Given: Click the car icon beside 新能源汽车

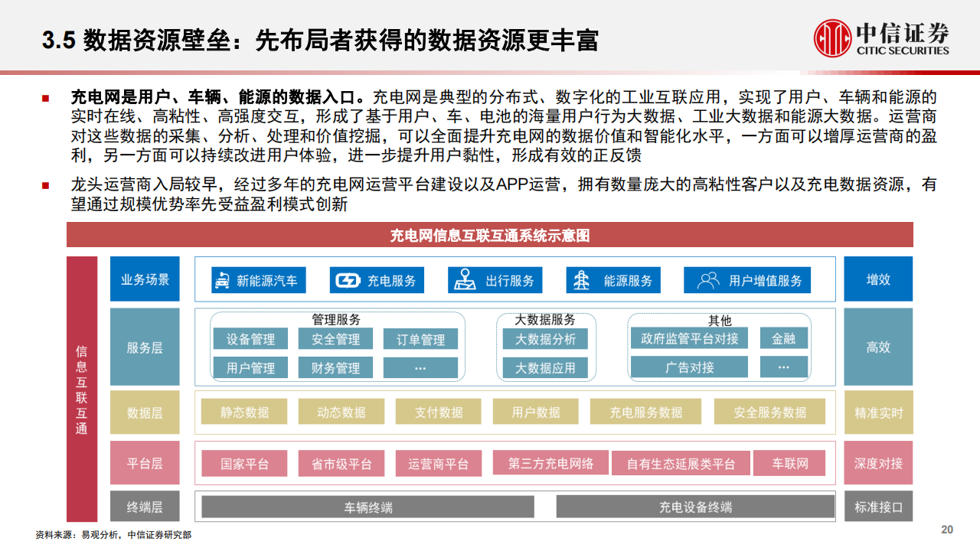Looking at the screenshot, I should (223, 280).
